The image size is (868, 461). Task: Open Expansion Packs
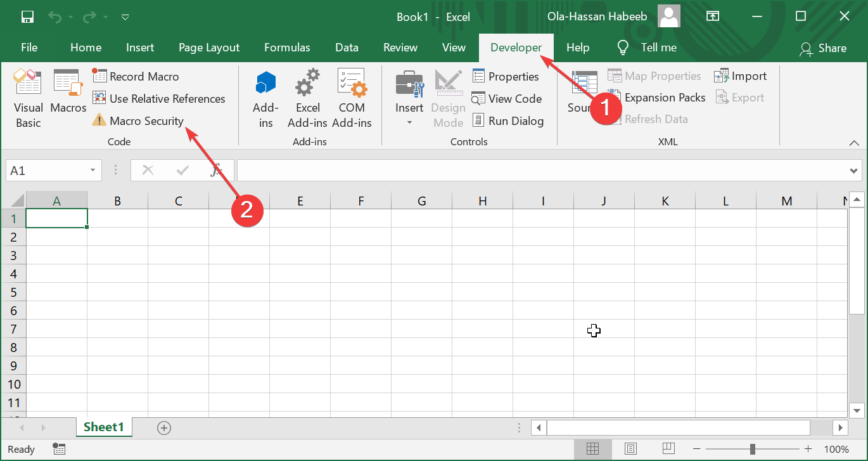(657, 98)
